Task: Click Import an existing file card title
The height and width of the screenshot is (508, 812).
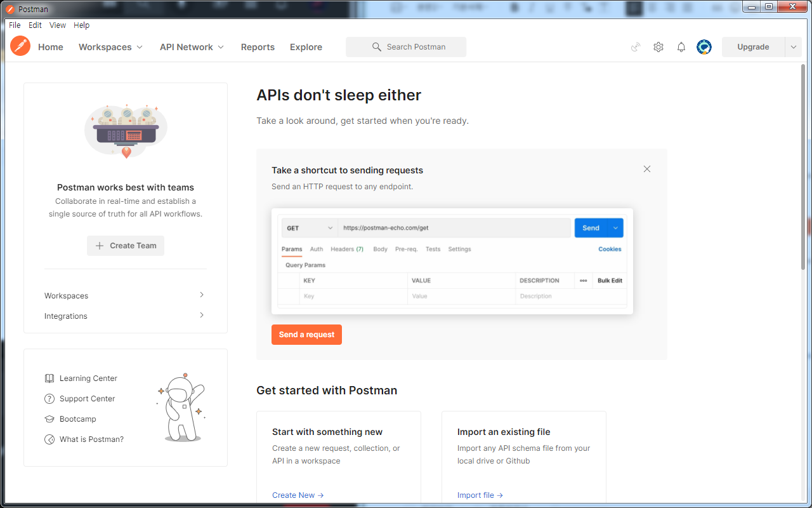Action: click(x=504, y=432)
